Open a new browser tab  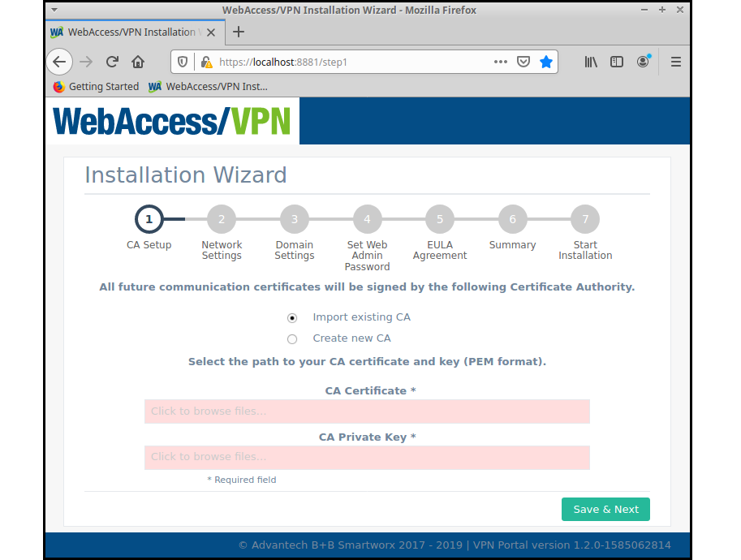(239, 32)
